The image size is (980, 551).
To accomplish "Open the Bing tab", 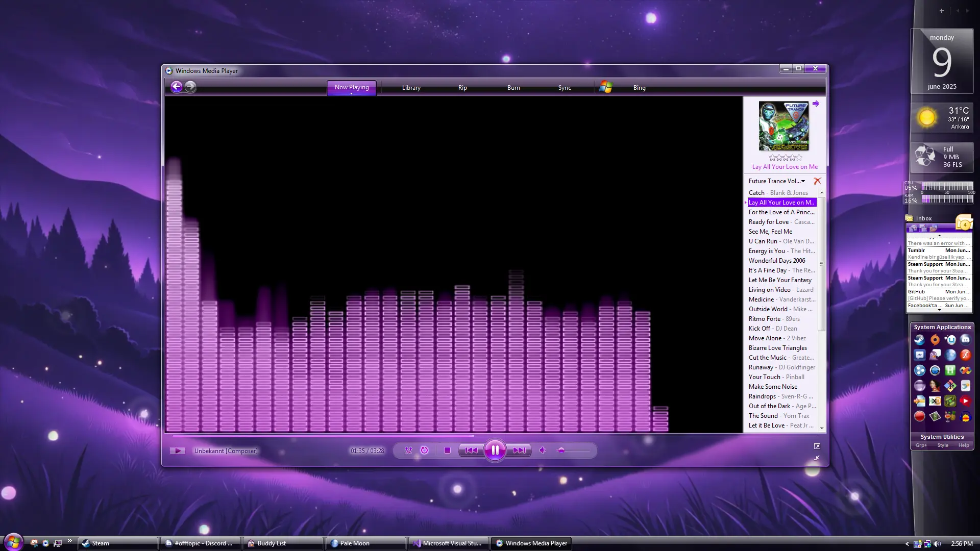I will pyautogui.click(x=639, y=88).
